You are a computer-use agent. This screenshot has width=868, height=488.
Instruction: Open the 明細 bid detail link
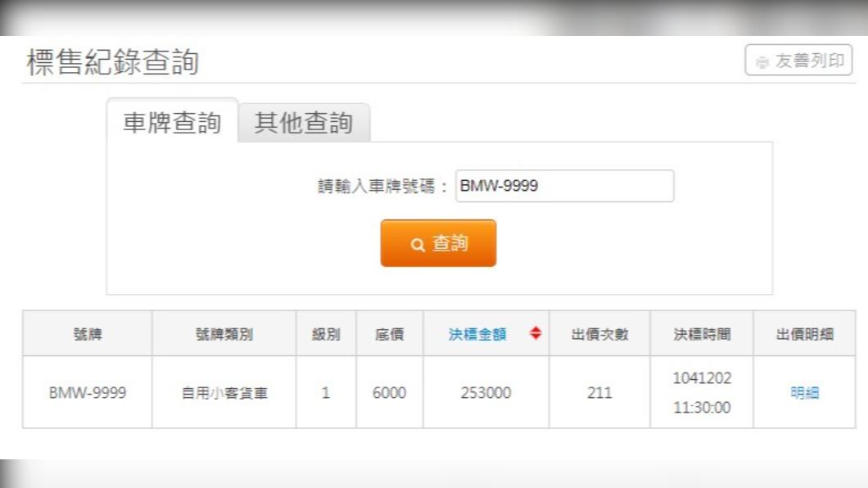804,393
